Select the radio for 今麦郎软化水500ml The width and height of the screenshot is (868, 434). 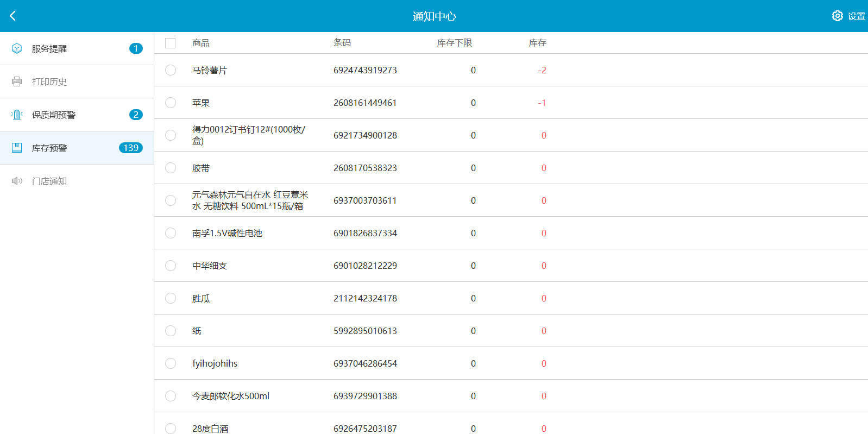171,396
